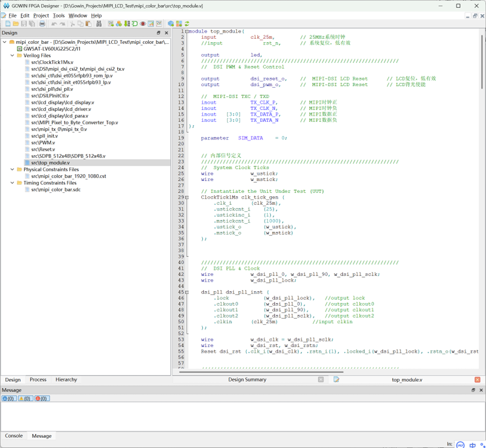Click the Redo arrow icon
This screenshot has width=486, height=448.
pyautogui.click(x=62, y=24)
